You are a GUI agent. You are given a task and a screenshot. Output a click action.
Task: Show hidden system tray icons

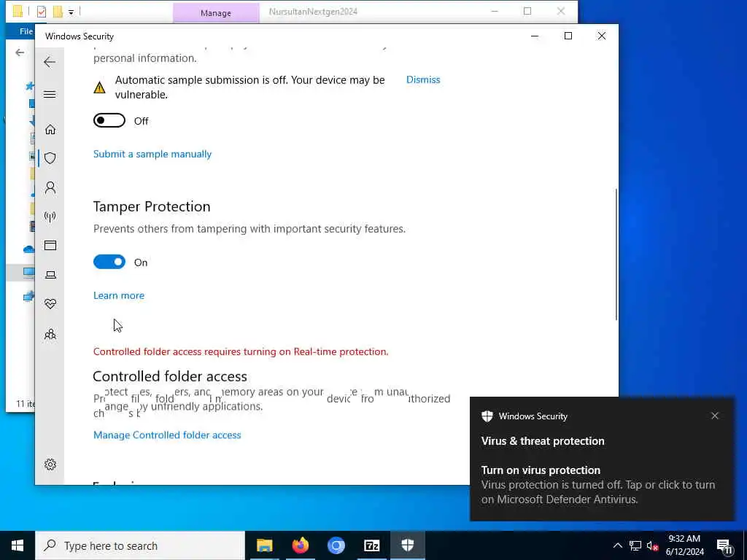click(617, 545)
